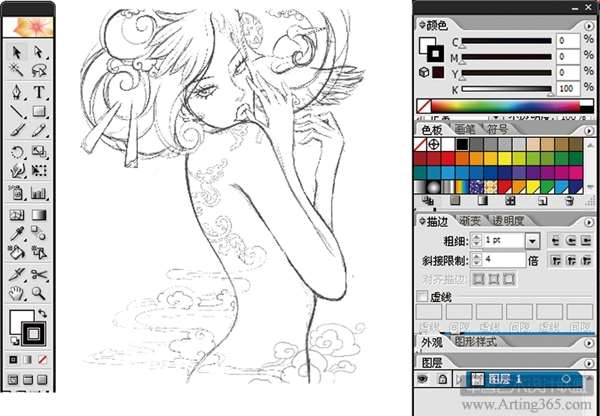Open the stroke weight 粗细 dropdown
600x416 pixels.
point(532,241)
